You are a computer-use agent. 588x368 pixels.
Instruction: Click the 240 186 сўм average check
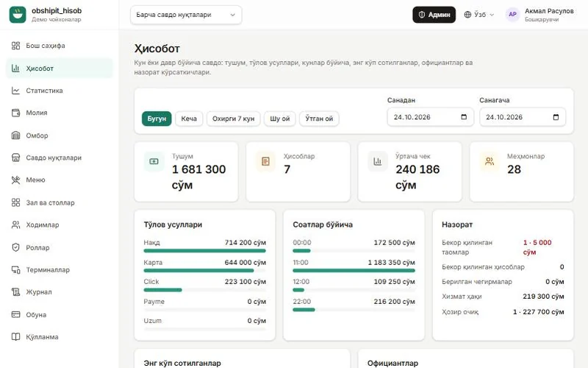click(417, 177)
